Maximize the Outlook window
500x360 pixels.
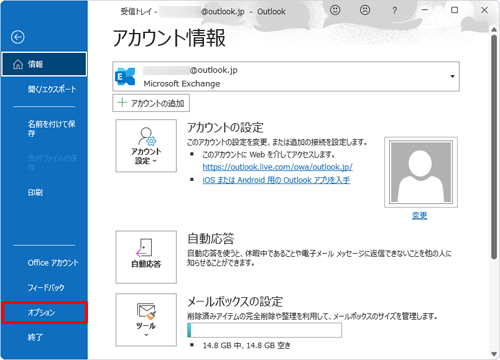click(454, 10)
